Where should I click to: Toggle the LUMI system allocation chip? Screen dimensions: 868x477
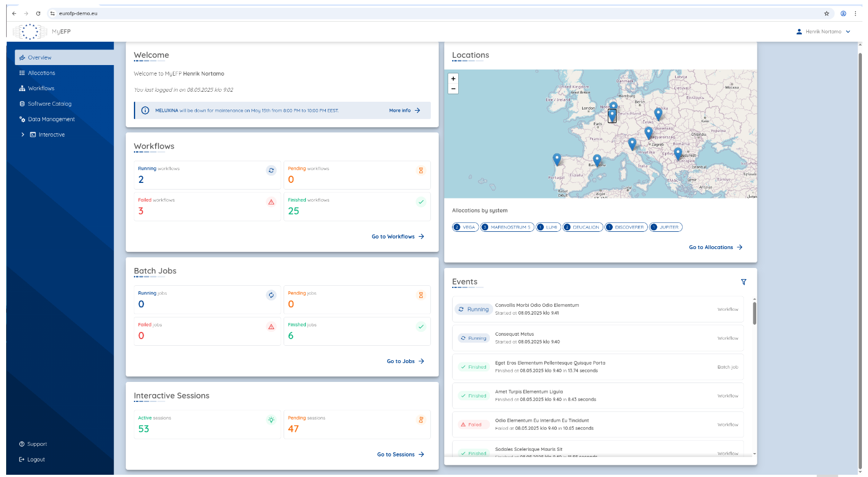click(548, 227)
